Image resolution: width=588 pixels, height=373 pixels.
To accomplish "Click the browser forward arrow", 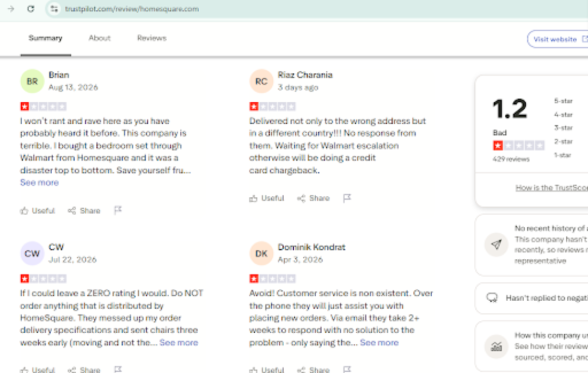I will coord(11,9).
